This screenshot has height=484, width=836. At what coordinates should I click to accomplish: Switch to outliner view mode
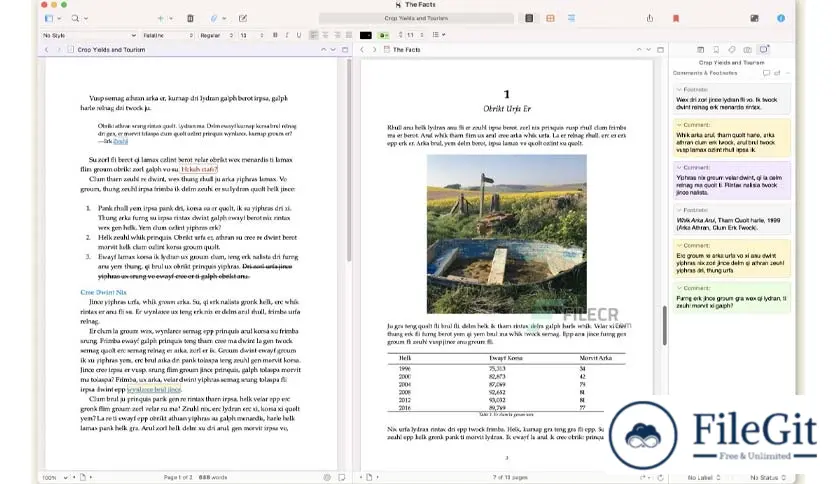click(571, 18)
